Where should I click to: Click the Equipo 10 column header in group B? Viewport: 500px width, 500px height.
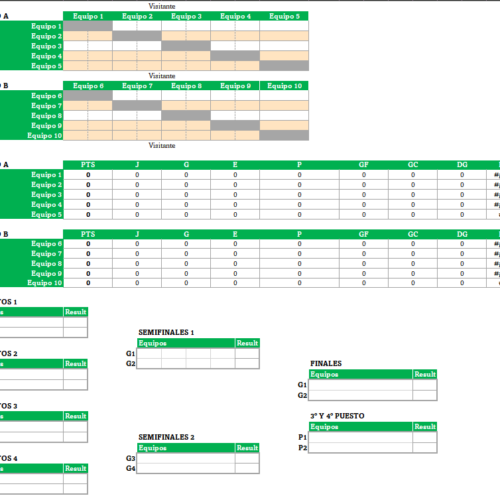pos(284,86)
